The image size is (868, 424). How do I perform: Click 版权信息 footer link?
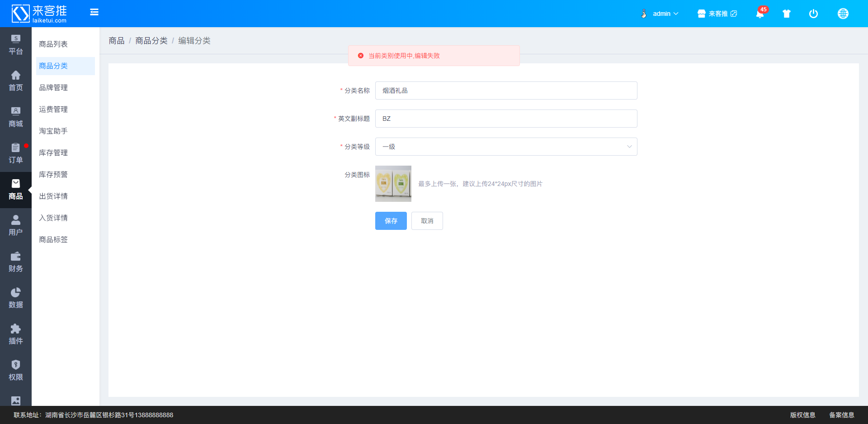tap(803, 415)
